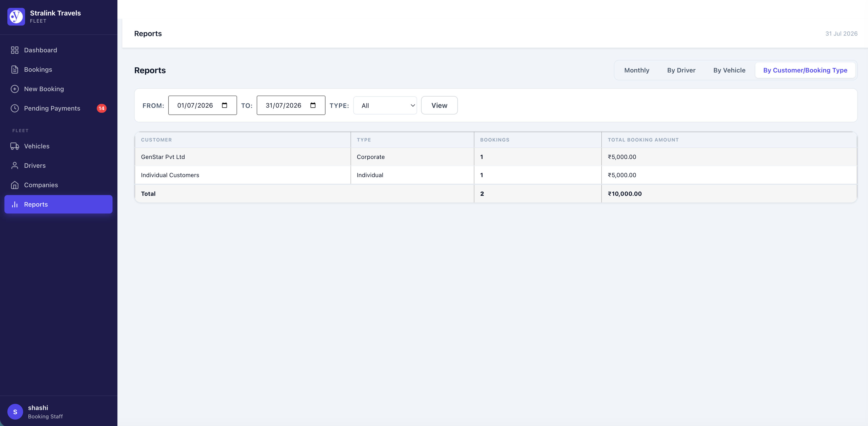Click the Vehicles truck icon
The width and height of the screenshot is (868, 426).
[x=15, y=146]
